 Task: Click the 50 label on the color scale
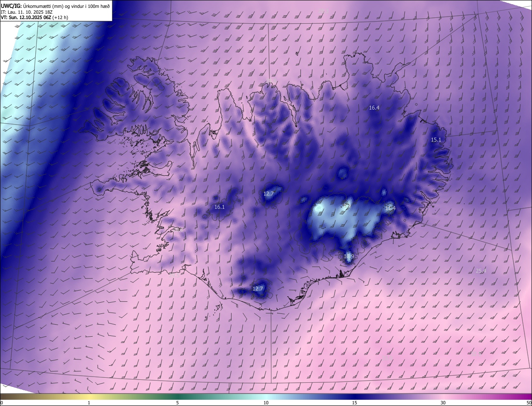pos(529,403)
